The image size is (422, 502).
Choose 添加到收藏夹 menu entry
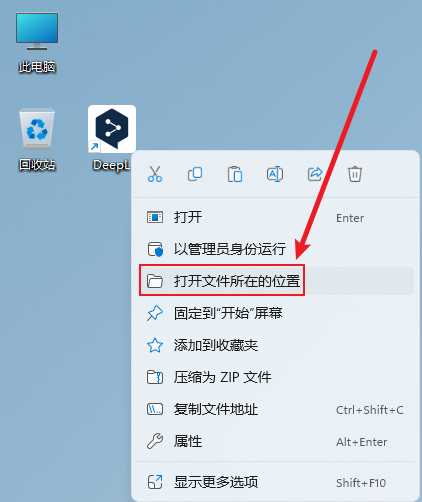point(275,345)
